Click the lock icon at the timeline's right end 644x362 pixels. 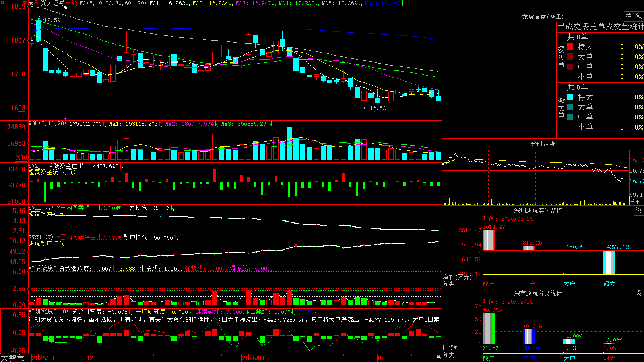[x=438, y=357]
